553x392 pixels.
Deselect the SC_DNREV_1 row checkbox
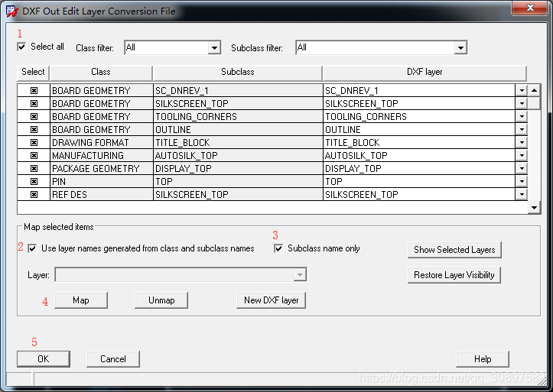tap(34, 91)
